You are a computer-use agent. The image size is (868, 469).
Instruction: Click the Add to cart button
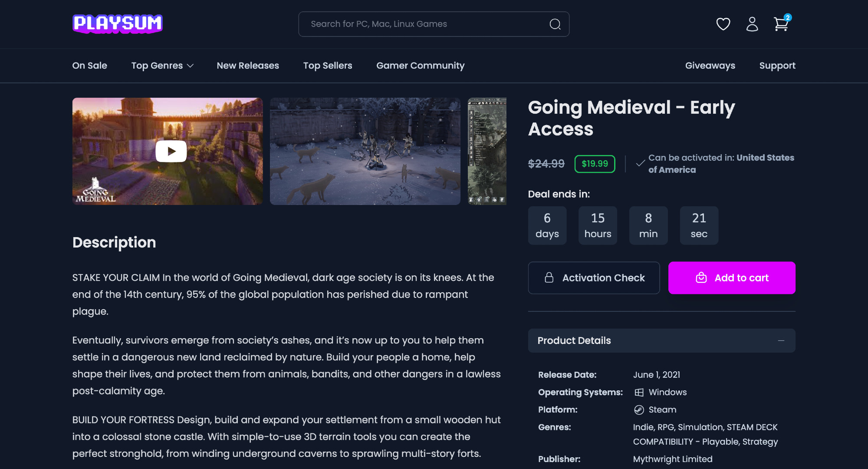[x=732, y=278]
